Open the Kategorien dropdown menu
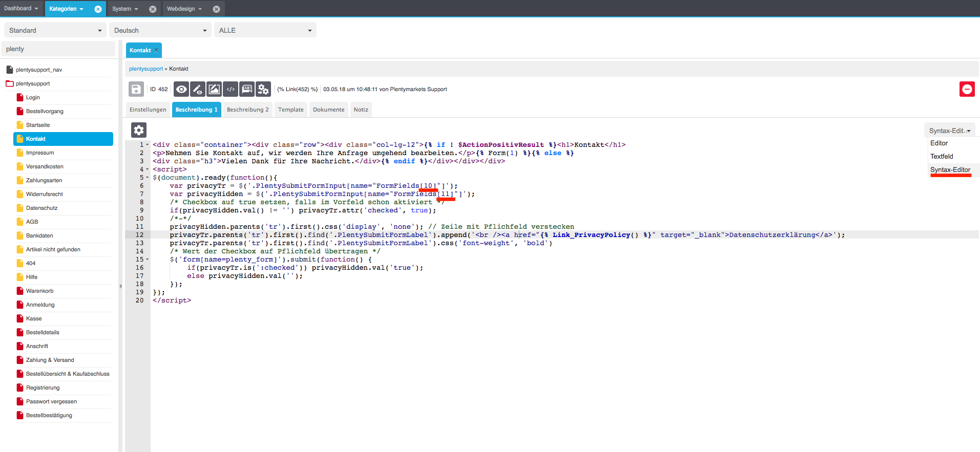This screenshot has width=980, height=452. (x=66, y=9)
